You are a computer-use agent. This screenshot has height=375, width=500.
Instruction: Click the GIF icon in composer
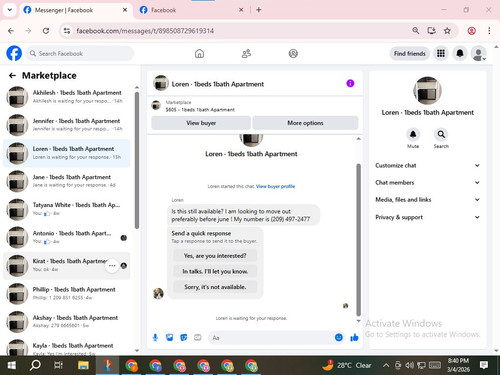point(198,338)
